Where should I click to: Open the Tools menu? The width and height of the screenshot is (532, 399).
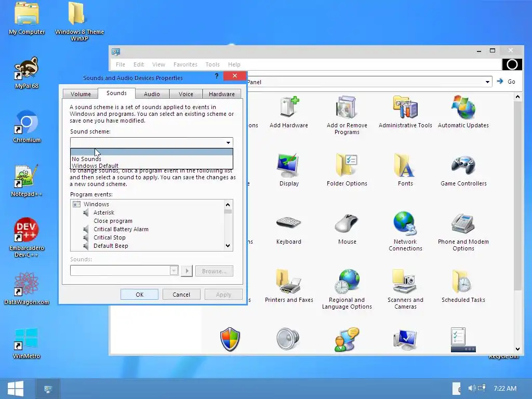tap(212, 64)
